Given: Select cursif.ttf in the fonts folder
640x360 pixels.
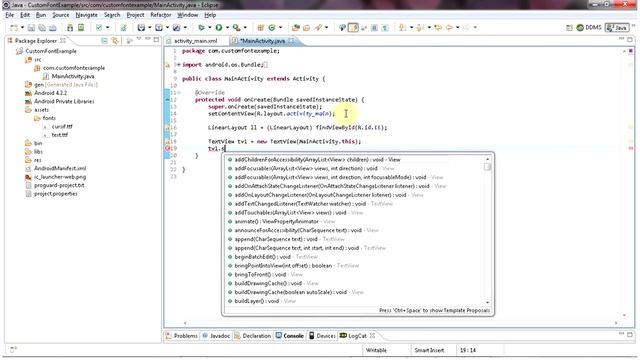Looking at the screenshot, I should click(x=62, y=127).
